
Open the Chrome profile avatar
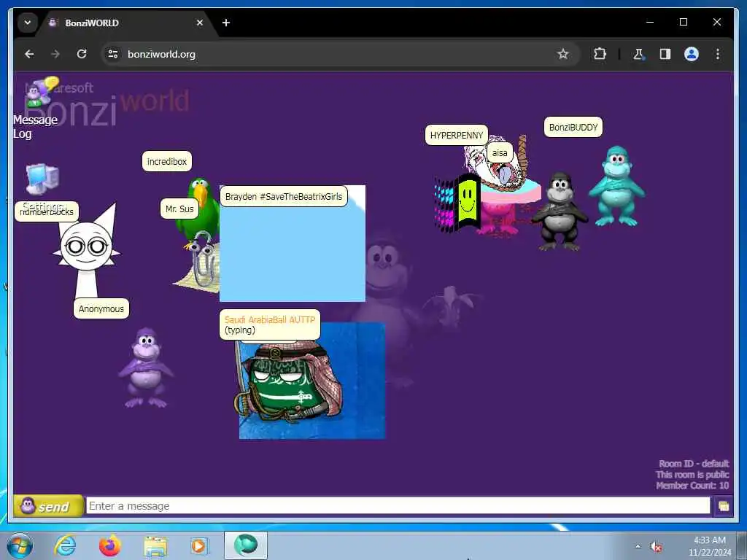[692, 54]
